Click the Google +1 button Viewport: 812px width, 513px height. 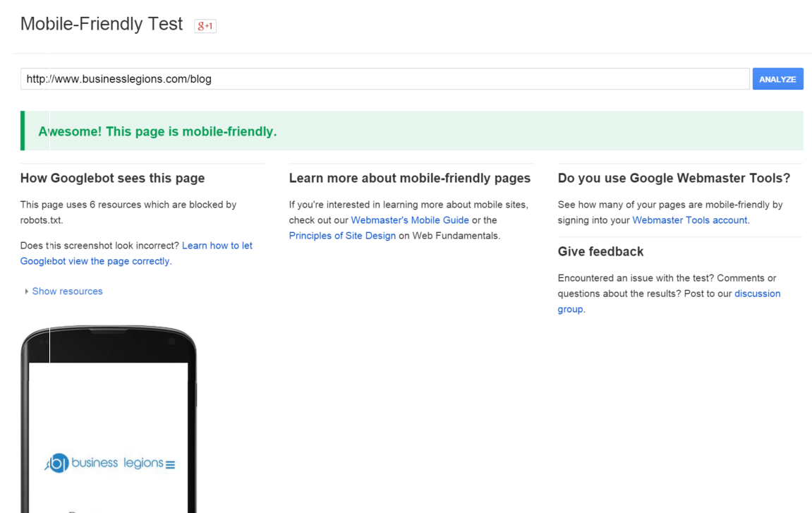[x=205, y=26]
